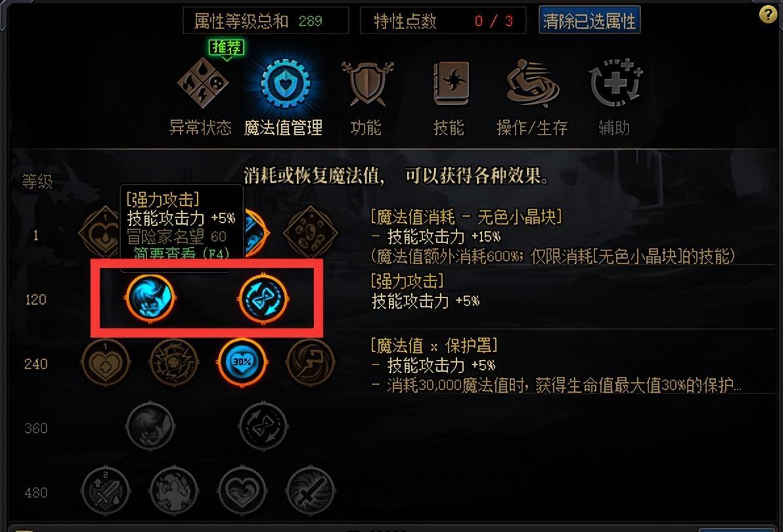Viewport: 783px width, 532px height.
Task: Select the level 240 heart plus trait
Action: [105, 363]
